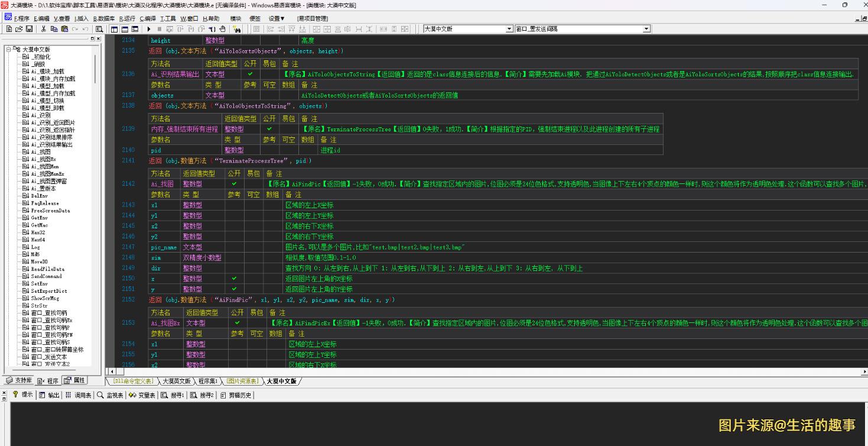Toggle the 公开 checkmark for Ai_找图
The width and height of the screenshot is (868, 446).
point(233,184)
